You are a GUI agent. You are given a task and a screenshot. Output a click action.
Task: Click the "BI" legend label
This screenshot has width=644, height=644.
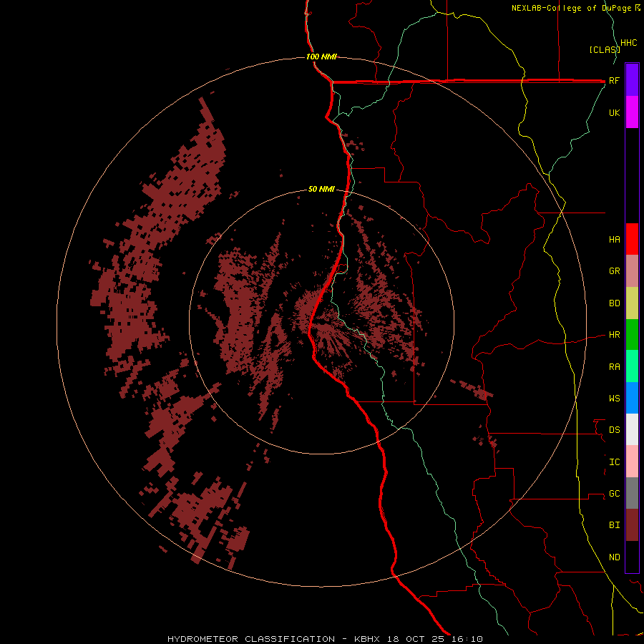(x=614, y=525)
